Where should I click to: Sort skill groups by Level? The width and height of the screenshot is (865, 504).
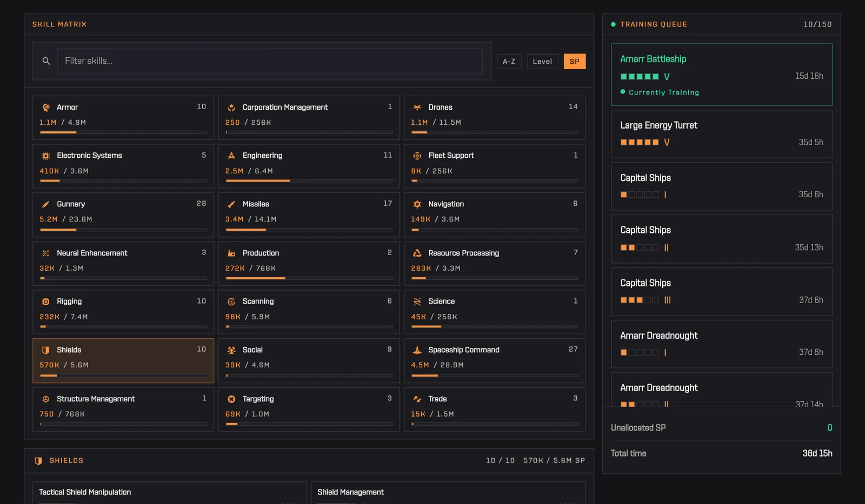tap(542, 61)
